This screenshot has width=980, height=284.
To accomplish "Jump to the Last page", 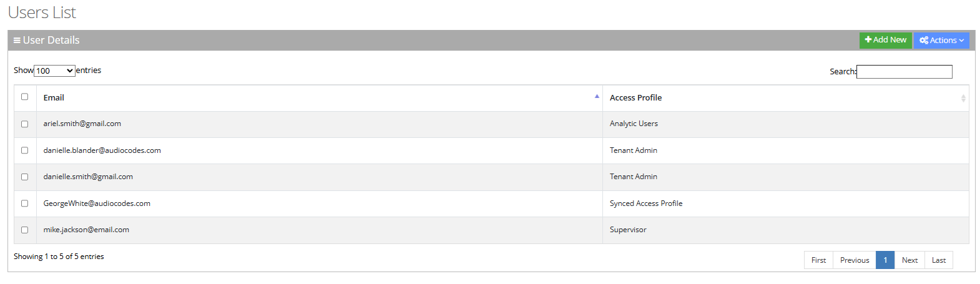I will pos(939,260).
